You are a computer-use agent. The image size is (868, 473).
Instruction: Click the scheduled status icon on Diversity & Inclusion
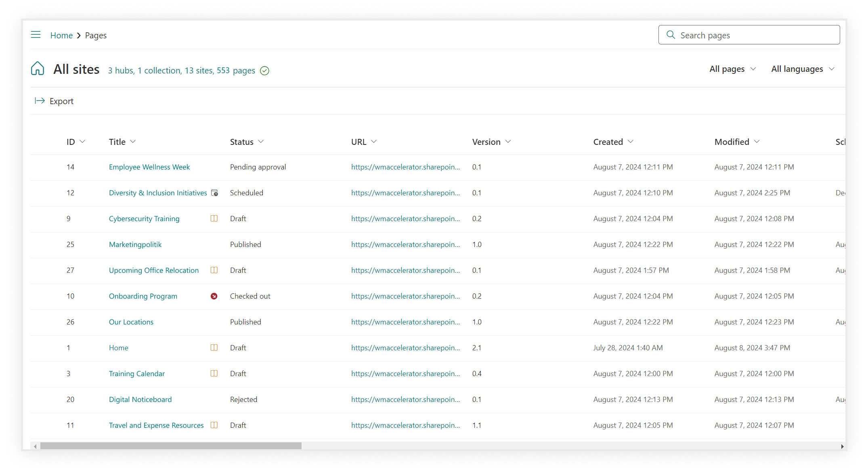click(x=214, y=192)
